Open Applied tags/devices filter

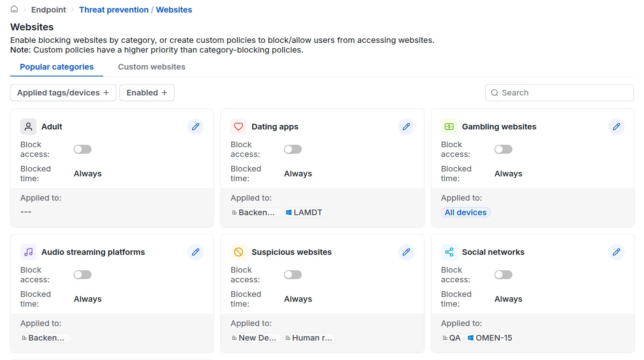(63, 93)
